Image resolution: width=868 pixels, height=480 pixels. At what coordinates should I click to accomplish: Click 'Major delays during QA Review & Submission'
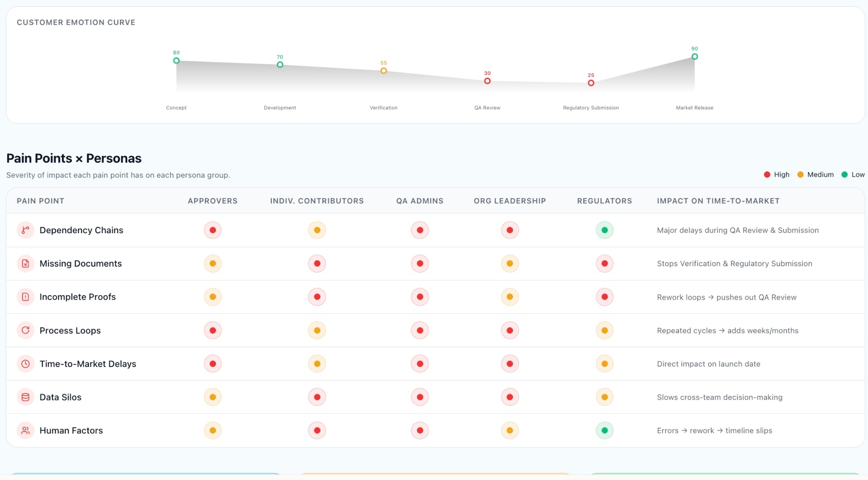[x=738, y=230]
